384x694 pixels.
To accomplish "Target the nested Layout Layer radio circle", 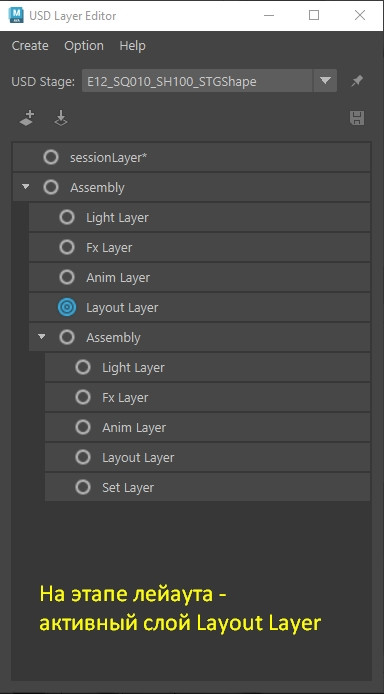I will 83,457.
